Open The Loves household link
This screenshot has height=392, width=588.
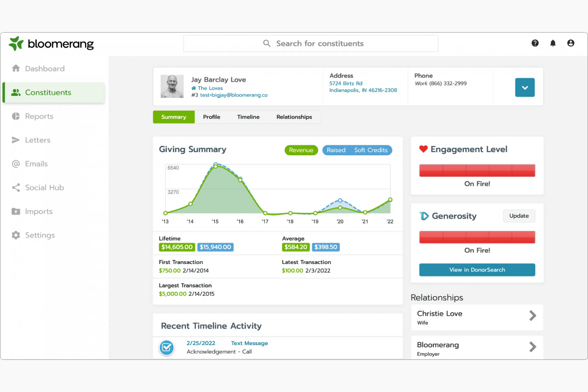click(210, 88)
